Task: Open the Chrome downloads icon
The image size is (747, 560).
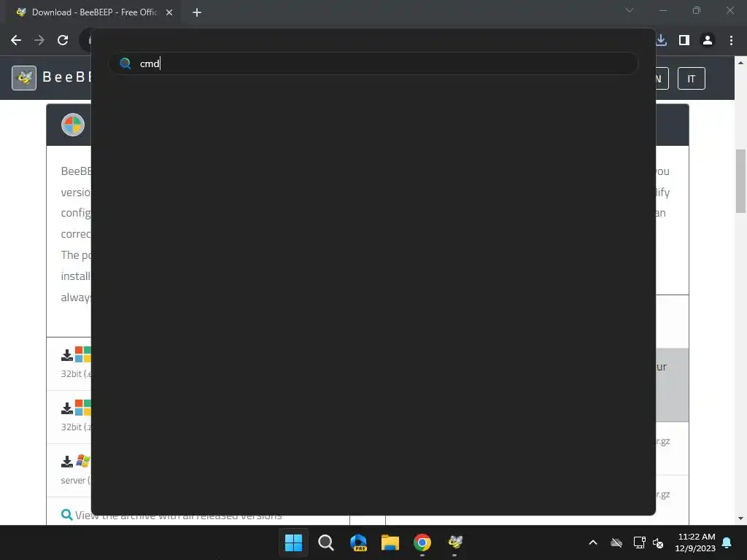Action: [661, 41]
